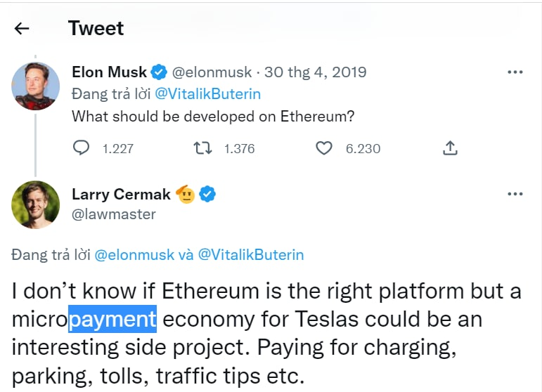Click Elon Musk's blue verified badge
The height and width of the screenshot is (392, 542).
(x=160, y=72)
